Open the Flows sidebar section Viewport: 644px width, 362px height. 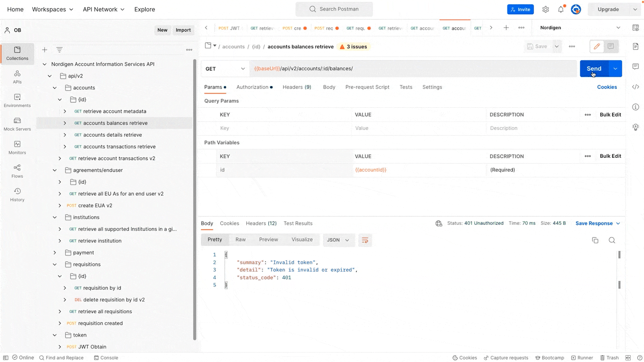[17, 171]
